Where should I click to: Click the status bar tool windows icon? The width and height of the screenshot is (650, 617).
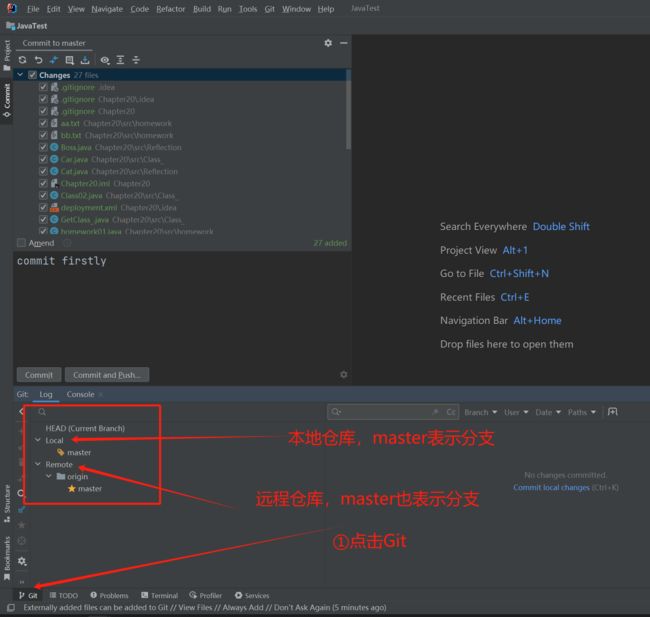(x=11, y=607)
